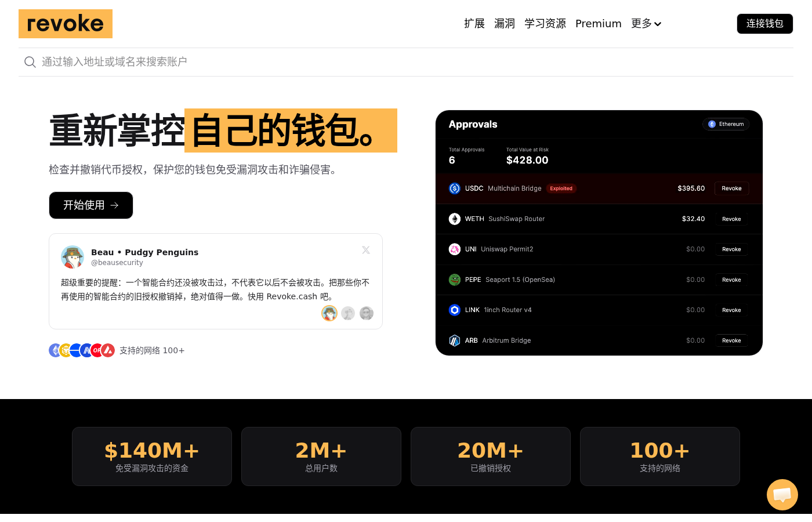
Task: Click the USDC token icon
Action: pyautogui.click(x=455, y=188)
